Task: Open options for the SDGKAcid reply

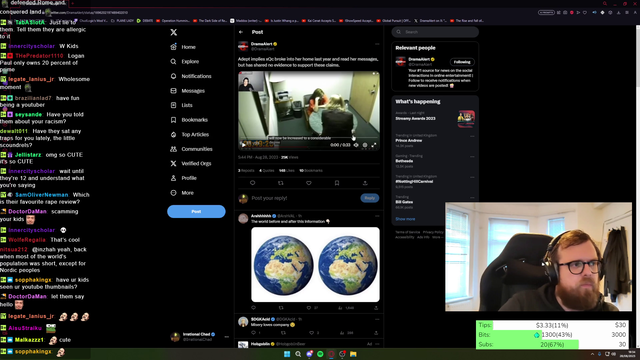Action: (377, 319)
